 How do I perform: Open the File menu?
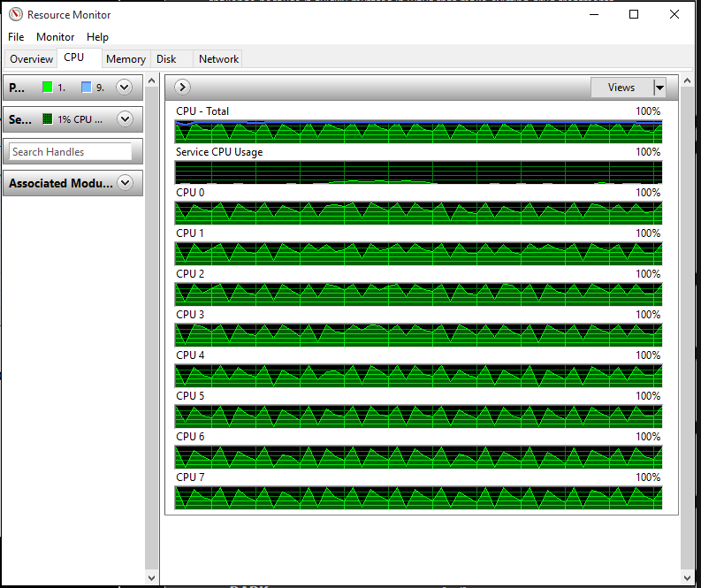(16, 37)
